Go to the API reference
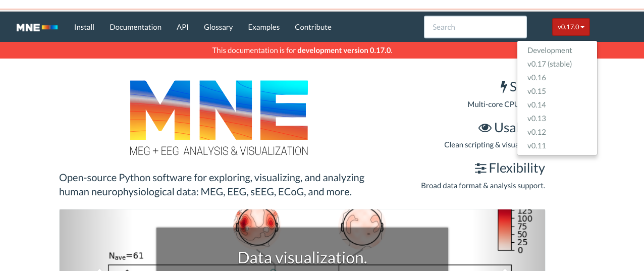 183,27
